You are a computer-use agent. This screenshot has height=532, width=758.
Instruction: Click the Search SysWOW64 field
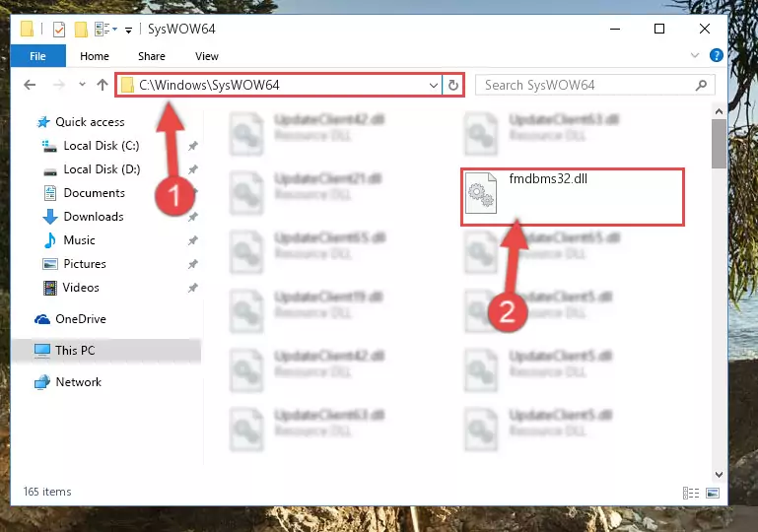594,85
